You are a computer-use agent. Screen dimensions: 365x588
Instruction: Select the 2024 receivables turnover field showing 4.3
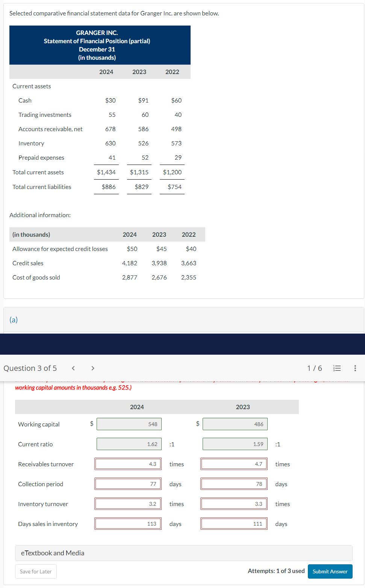pyautogui.click(x=128, y=464)
